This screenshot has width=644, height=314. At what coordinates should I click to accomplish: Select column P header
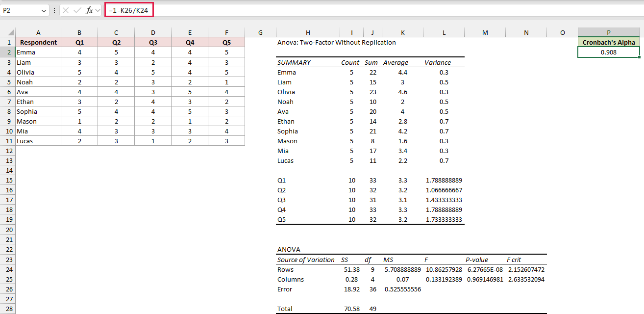click(x=609, y=32)
